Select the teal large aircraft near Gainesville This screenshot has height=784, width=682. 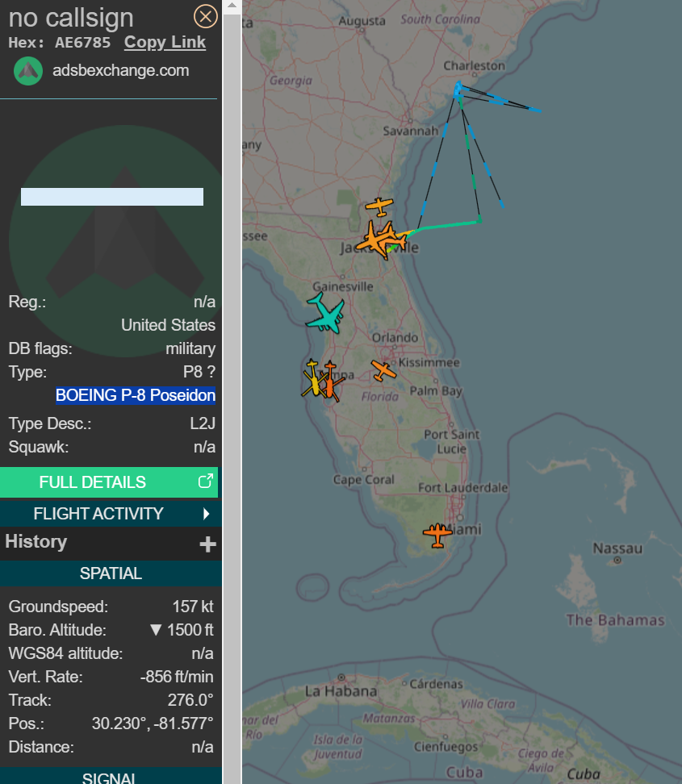[x=325, y=314]
